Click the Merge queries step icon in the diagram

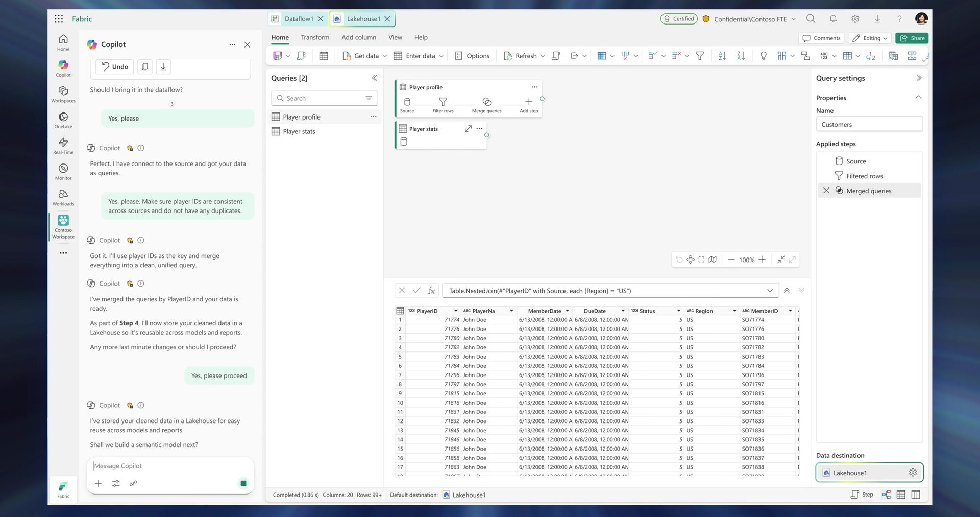click(487, 102)
